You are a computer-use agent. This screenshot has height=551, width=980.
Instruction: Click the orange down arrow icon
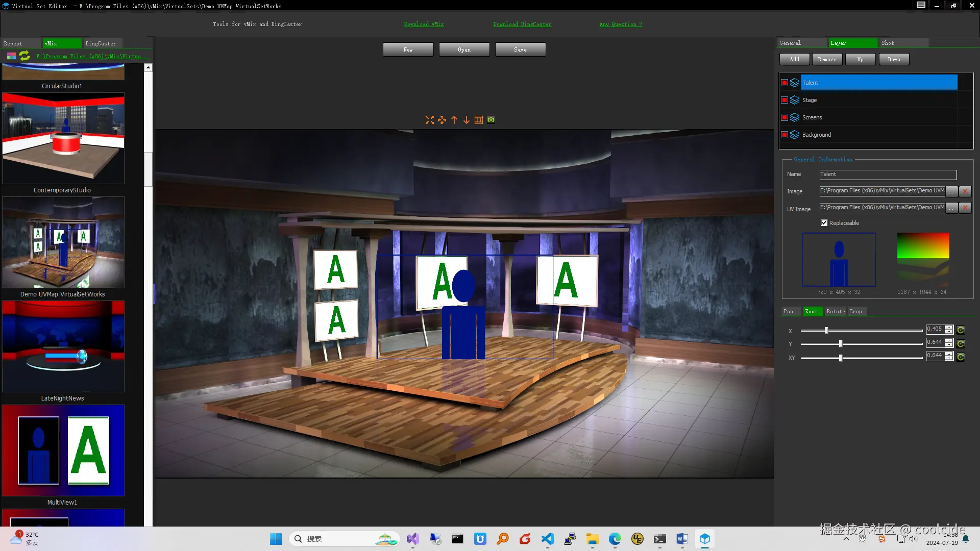467,120
